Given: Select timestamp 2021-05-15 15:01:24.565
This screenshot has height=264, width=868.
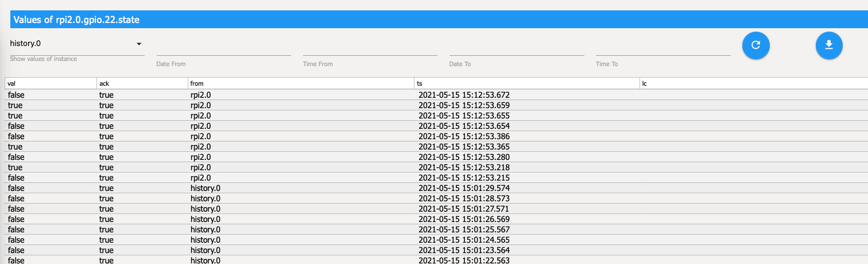Looking at the screenshot, I should tap(464, 240).
